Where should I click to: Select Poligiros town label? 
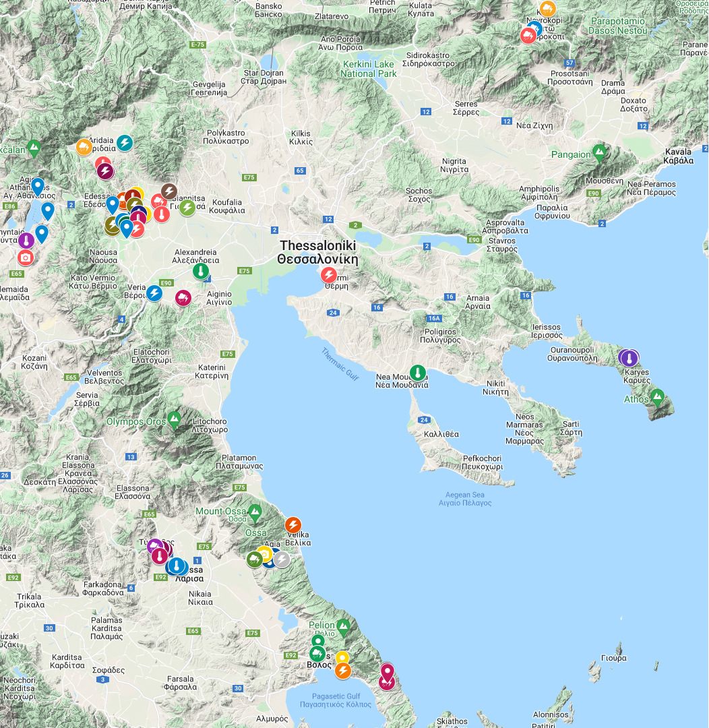440,336
